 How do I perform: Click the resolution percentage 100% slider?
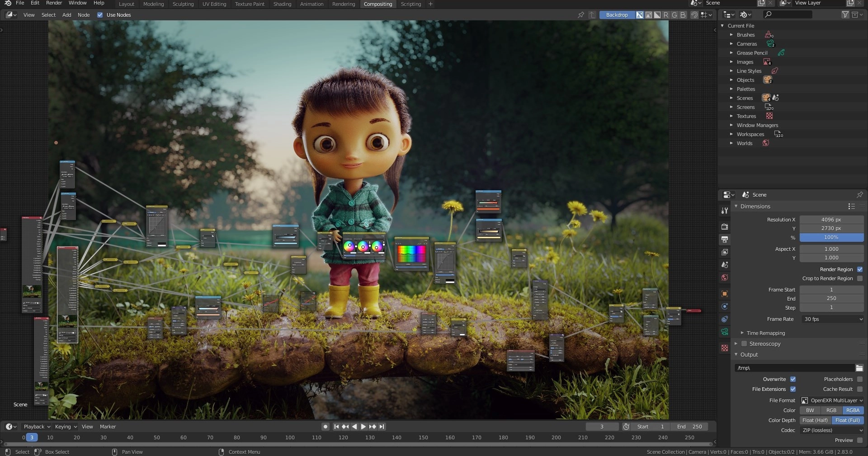pos(831,237)
